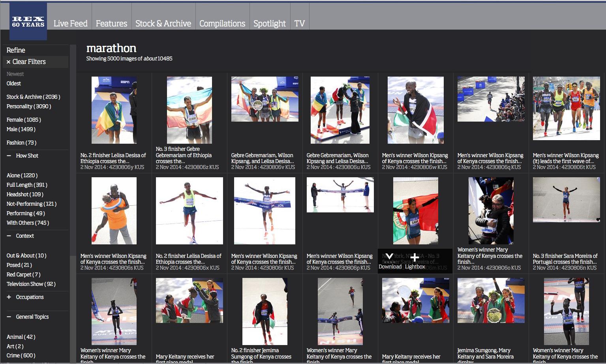Image resolution: width=606 pixels, height=364 pixels.
Task: Filter by Personality (3090)
Action: pyautogui.click(x=29, y=107)
